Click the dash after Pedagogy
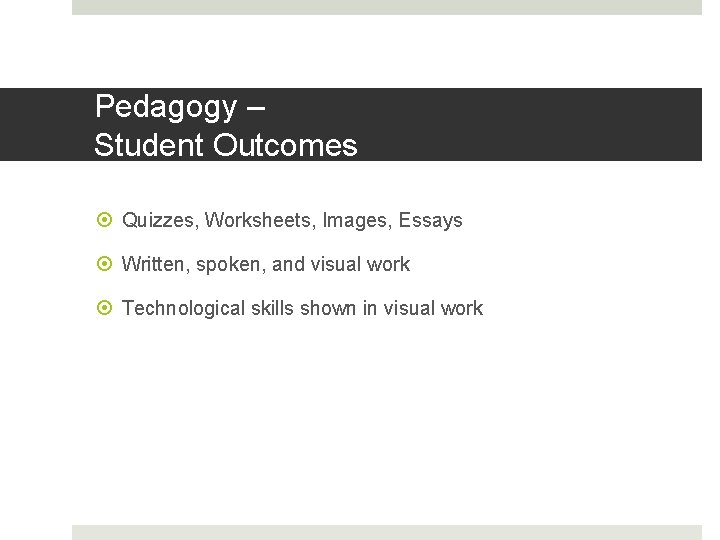Screen dimensions: 720x540 point(254,106)
